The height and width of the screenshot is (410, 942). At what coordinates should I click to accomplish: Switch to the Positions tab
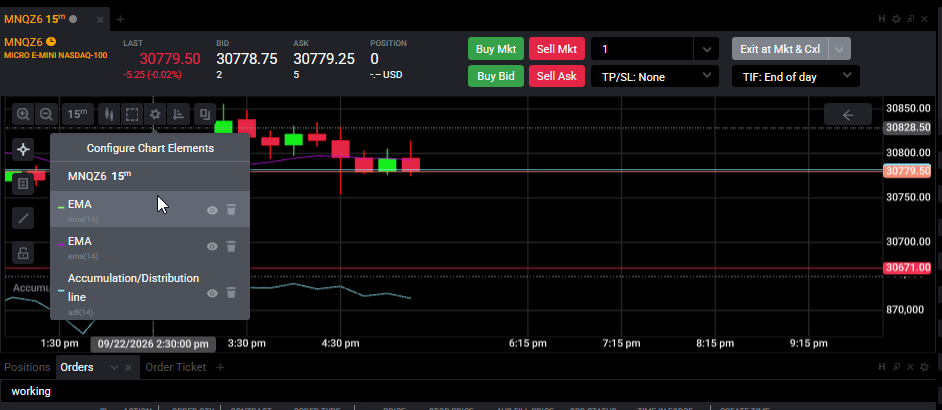tap(28, 367)
